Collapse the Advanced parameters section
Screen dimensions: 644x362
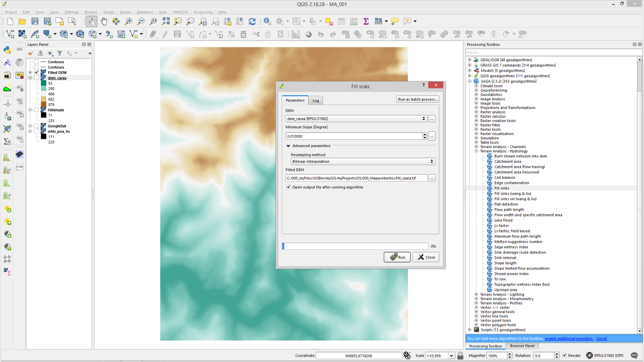tap(288, 146)
